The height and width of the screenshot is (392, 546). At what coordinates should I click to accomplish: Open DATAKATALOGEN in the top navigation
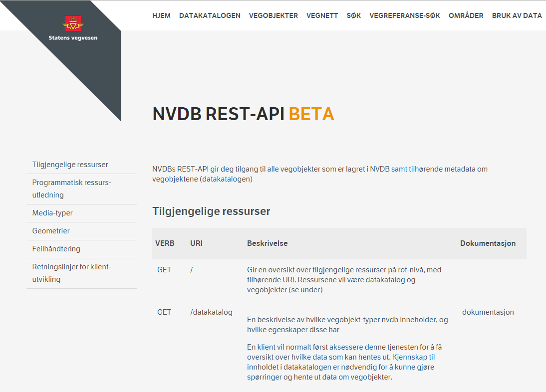(210, 15)
